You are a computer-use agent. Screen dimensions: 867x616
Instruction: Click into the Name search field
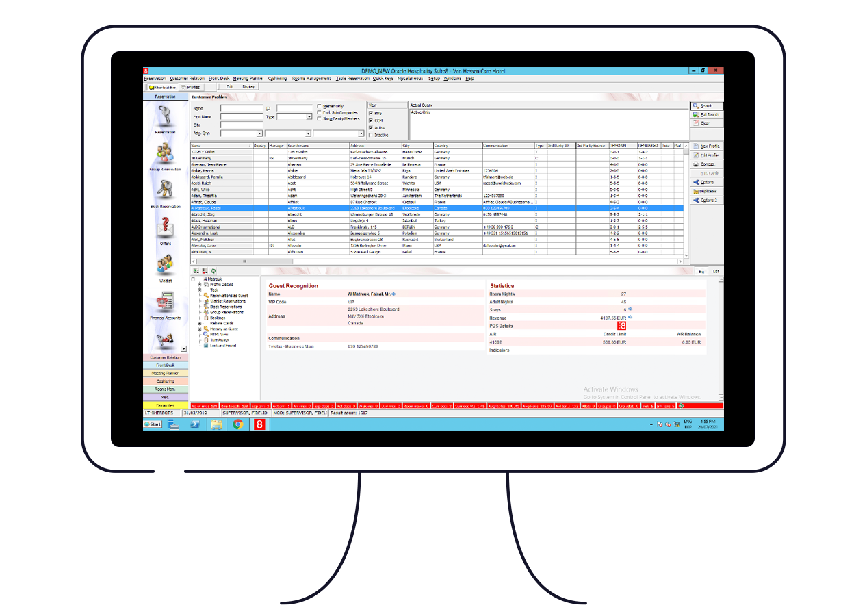pos(242,108)
